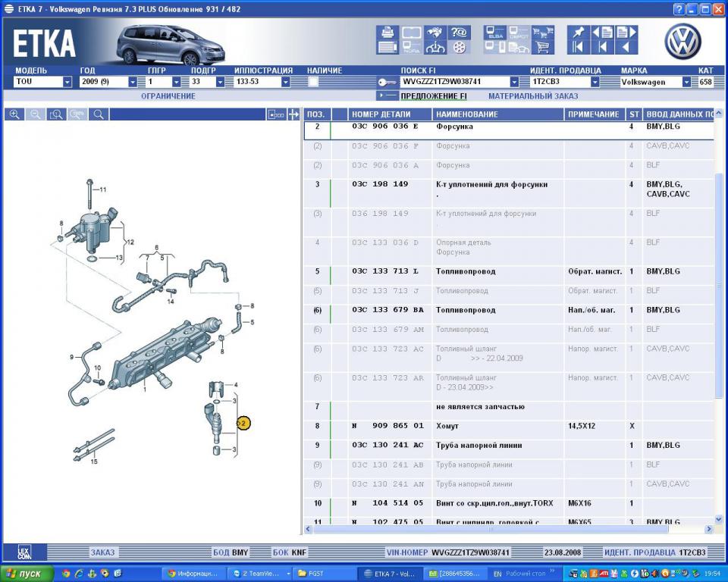728x582 pixels.
Task: Open the Год dropdown arrow
Action: coord(133,82)
